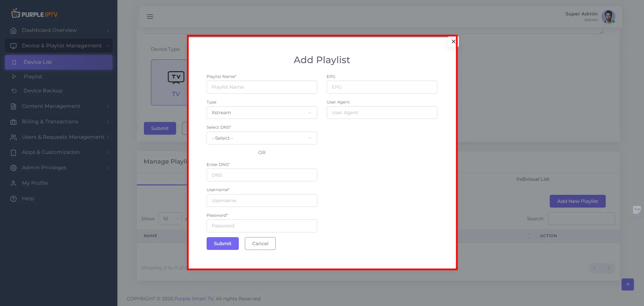Expand Content Management menu

59,106
